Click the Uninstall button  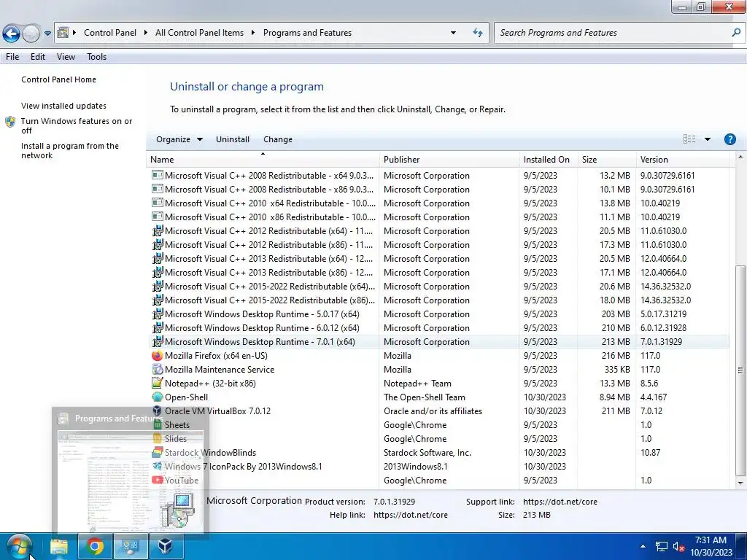[233, 139]
